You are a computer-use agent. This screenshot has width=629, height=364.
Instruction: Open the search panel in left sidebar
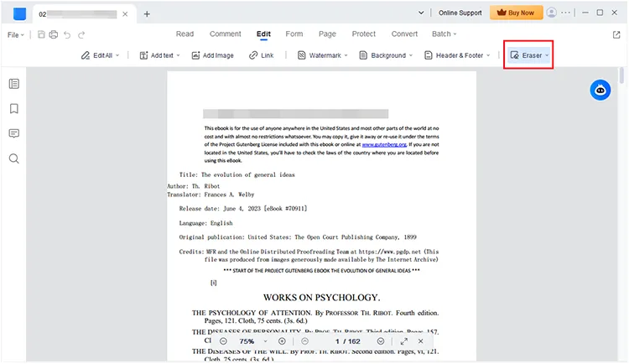pyautogui.click(x=14, y=159)
